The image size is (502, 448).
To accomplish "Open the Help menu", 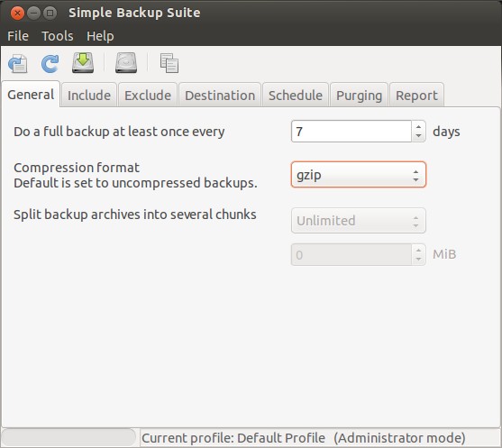I will click(x=100, y=36).
